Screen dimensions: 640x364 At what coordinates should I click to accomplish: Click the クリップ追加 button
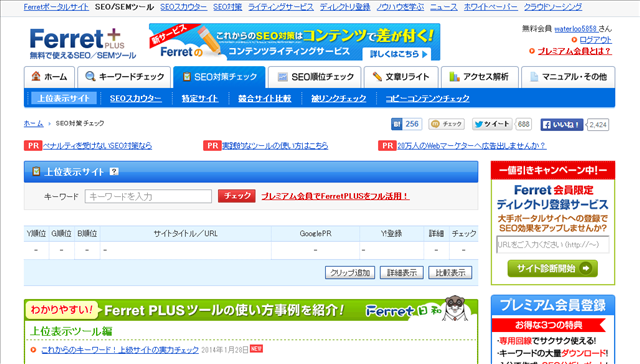(350, 273)
